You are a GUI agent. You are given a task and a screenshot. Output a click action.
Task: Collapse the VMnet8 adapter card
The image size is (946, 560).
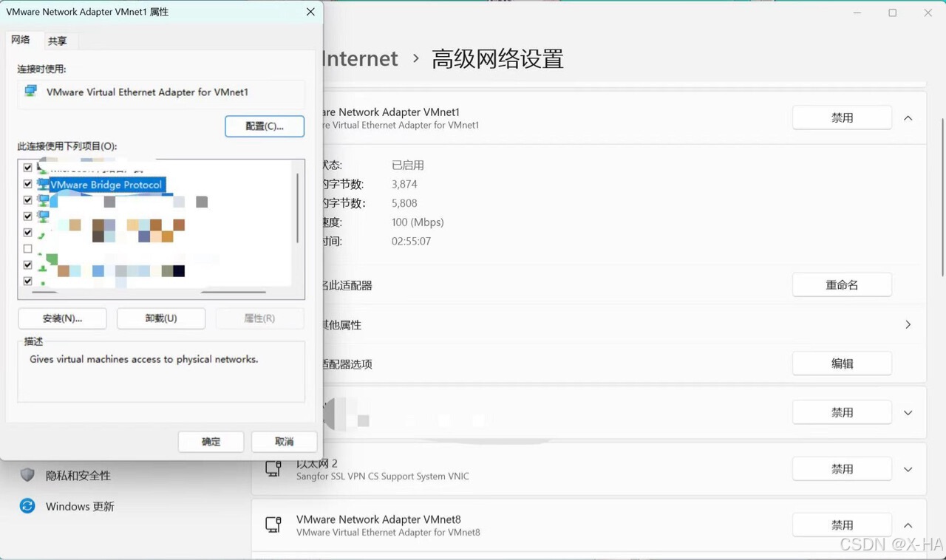908,525
